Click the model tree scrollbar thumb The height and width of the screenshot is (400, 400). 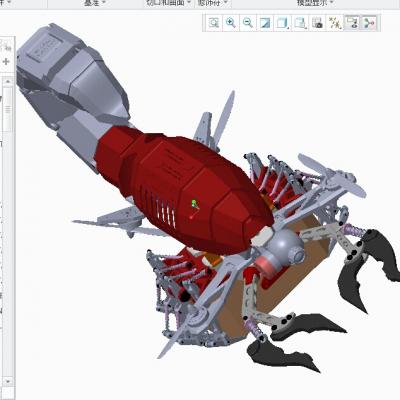(x=8, y=109)
